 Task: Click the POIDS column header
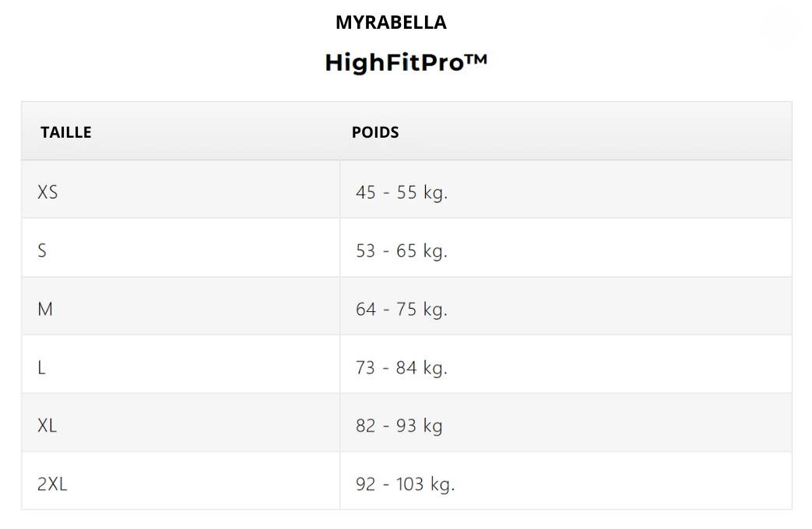coord(375,132)
